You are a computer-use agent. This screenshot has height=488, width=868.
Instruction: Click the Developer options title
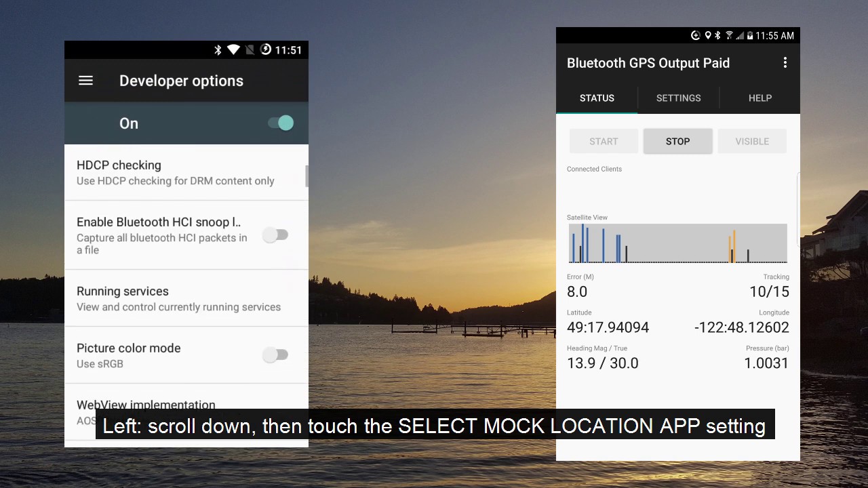click(x=181, y=81)
